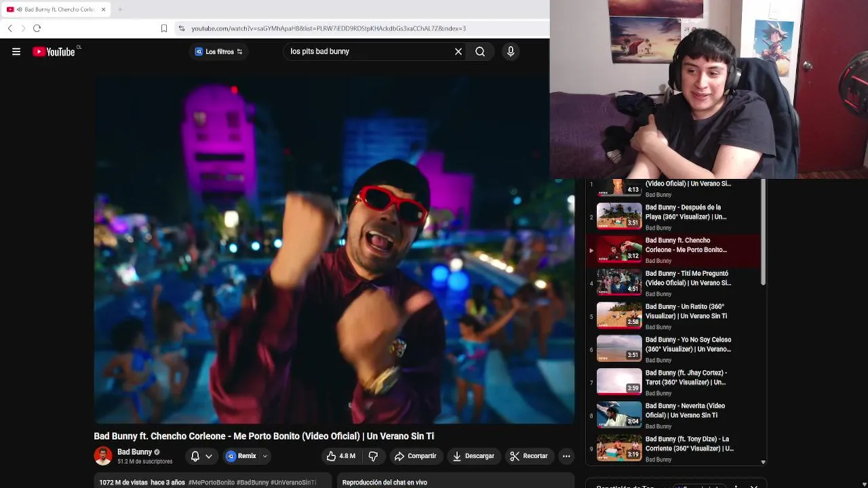Open a new browser tab with plus
868x488 pixels.
[x=120, y=9]
